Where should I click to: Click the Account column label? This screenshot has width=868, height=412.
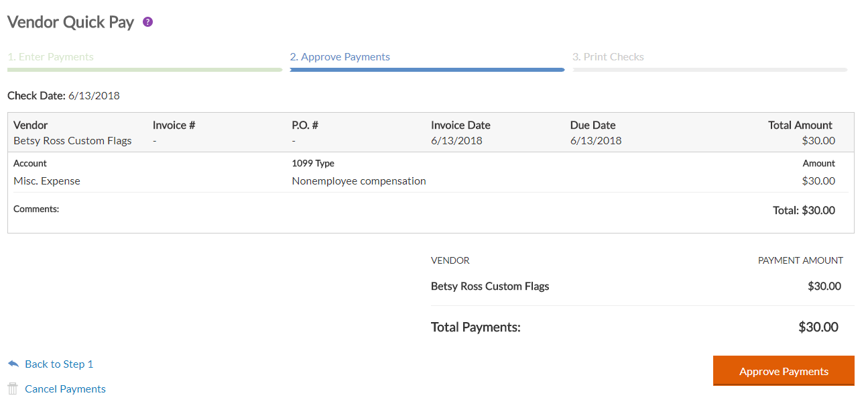[30, 164]
